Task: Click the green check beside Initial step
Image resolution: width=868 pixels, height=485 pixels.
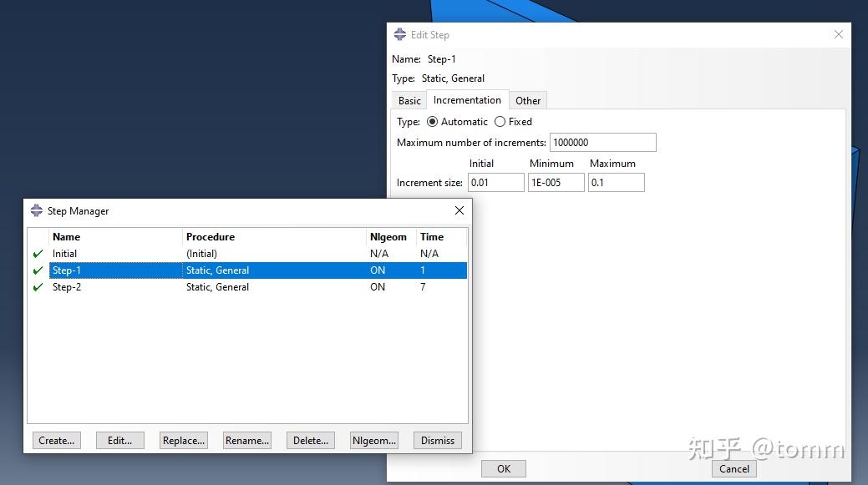Action: point(38,253)
